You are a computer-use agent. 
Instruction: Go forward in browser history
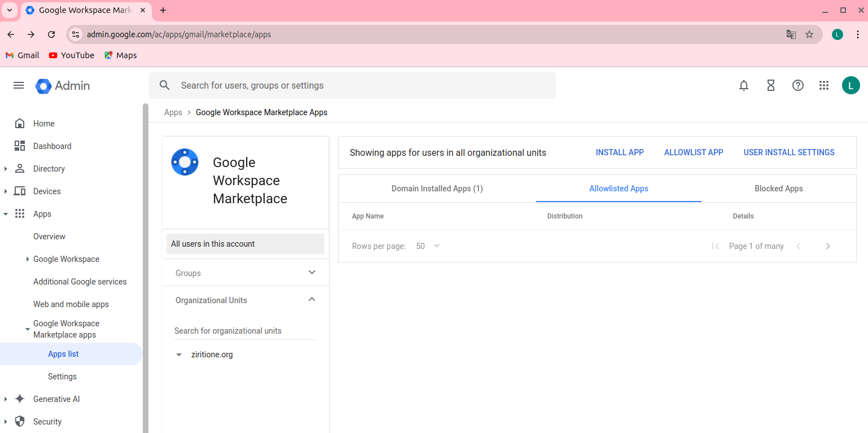pos(31,34)
